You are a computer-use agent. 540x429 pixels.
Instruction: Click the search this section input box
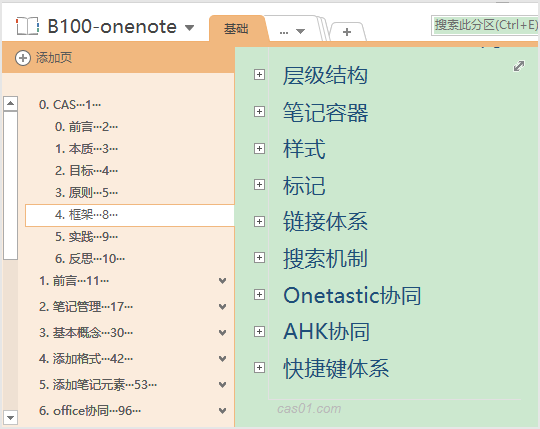pos(485,25)
